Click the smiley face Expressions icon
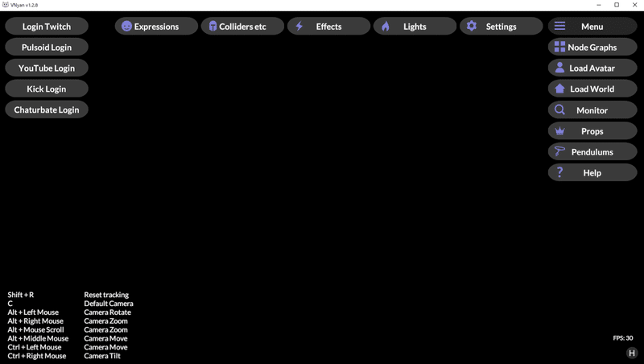The width and height of the screenshot is (644, 364). pos(126,27)
